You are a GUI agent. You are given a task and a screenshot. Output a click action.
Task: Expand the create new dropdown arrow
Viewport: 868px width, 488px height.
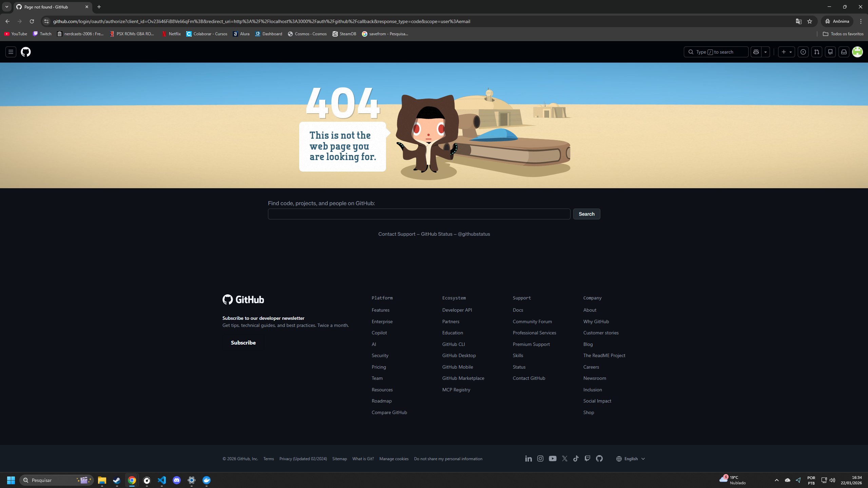pos(790,52)
